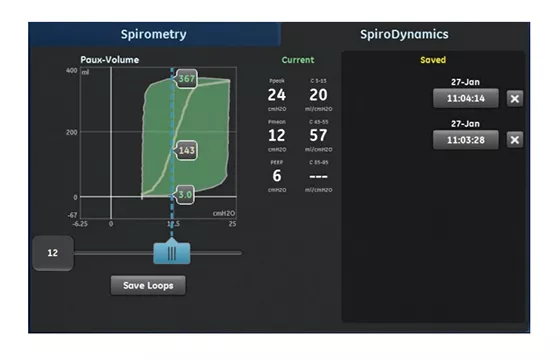The image size is (560, 360).
Task: Click the C 5-15 compliance value 20
Action: [x=318, y=95]
